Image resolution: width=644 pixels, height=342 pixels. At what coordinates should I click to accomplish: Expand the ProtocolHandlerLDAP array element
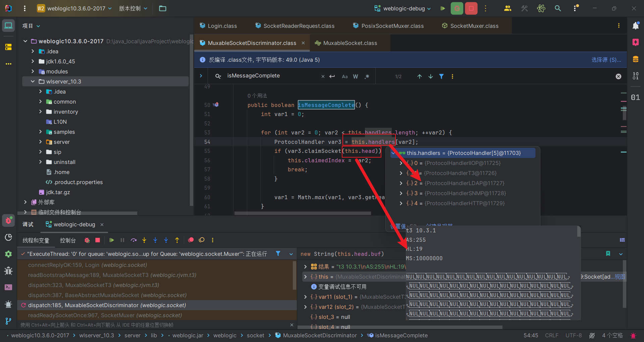401,183
